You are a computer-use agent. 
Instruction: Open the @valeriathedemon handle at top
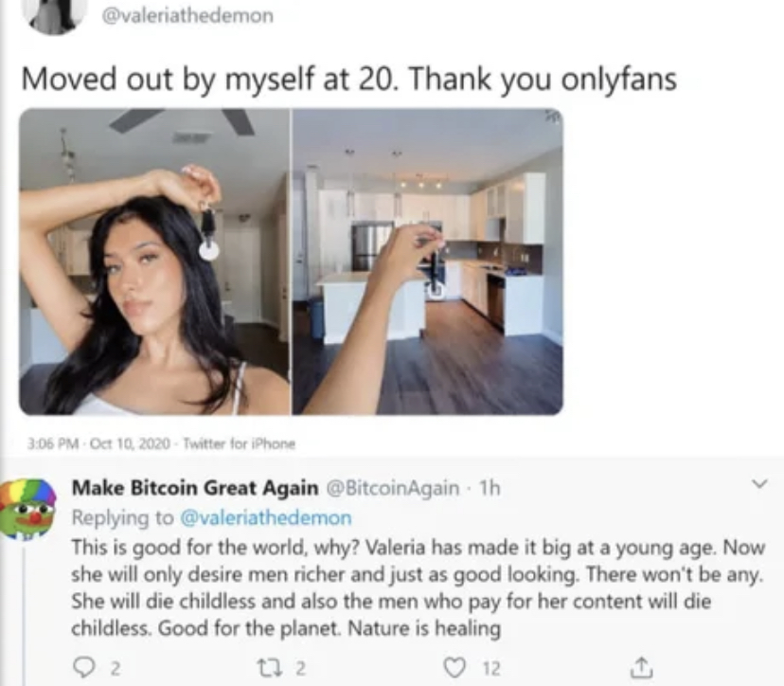188,15
